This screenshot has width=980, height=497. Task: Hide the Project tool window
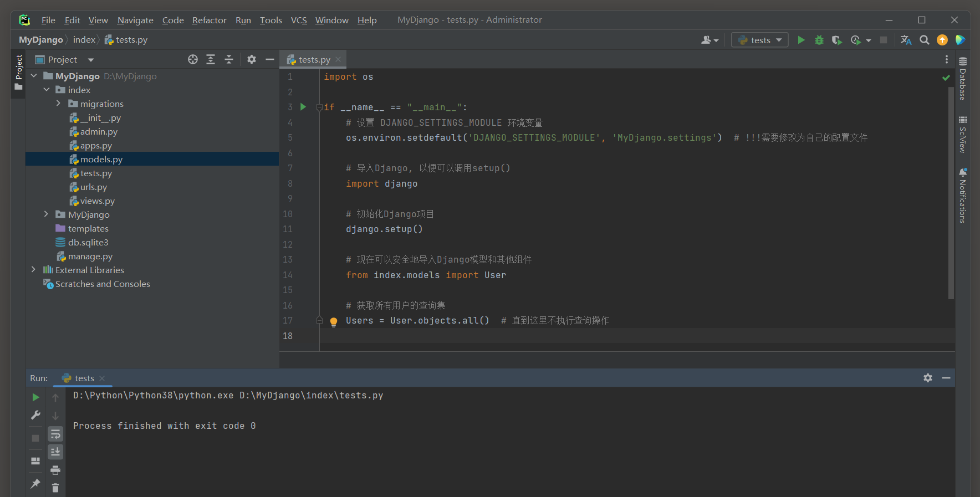coord(270,59)
